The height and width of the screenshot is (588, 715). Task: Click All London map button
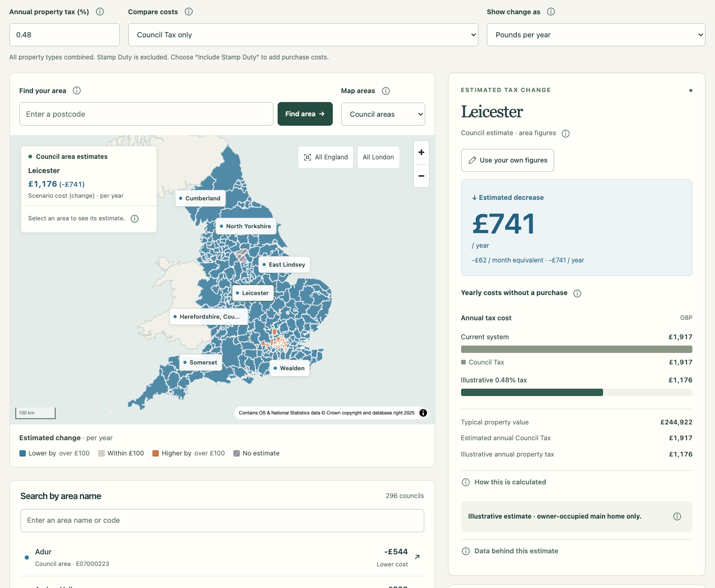[x=379, y=157]
